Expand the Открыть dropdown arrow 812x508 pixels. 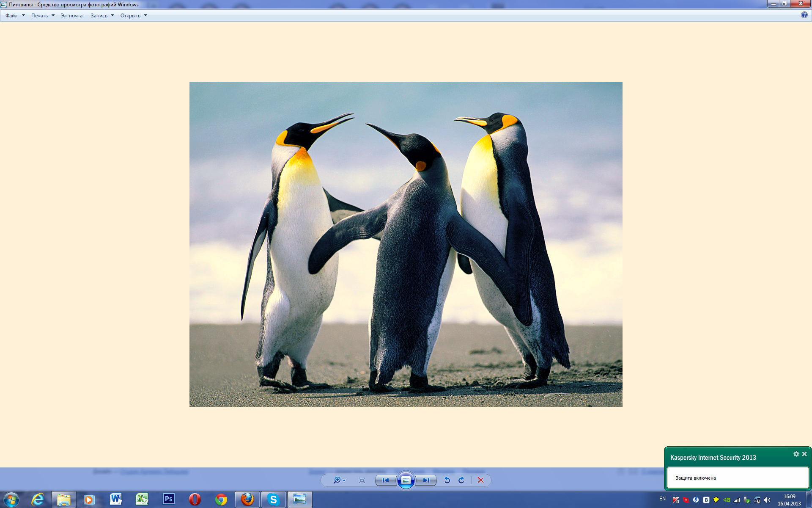[x=145, y=16]
